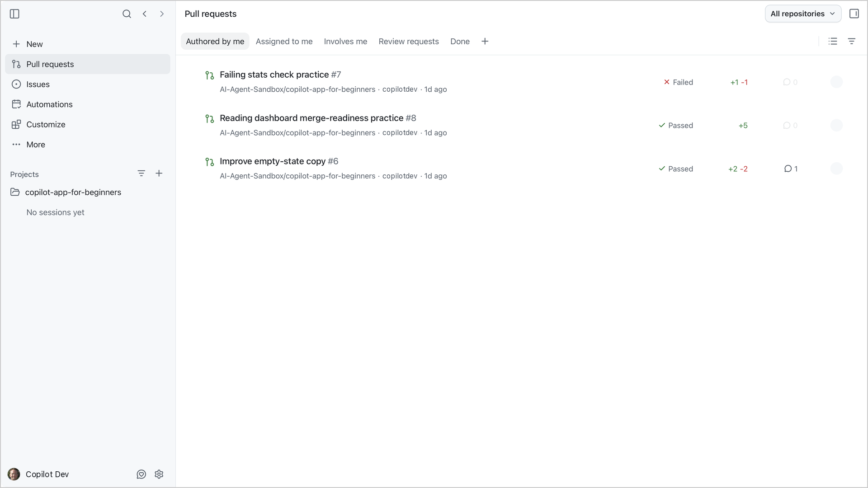Click pull request icon for #7
This screenshot has width=868, height=488.
[x=209, y=75]
